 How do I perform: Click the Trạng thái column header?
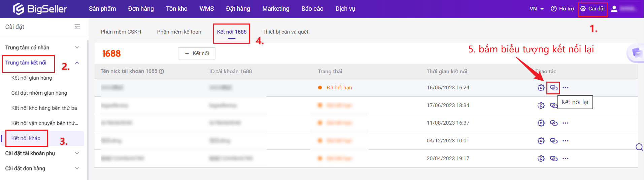[x=330, y=72]
